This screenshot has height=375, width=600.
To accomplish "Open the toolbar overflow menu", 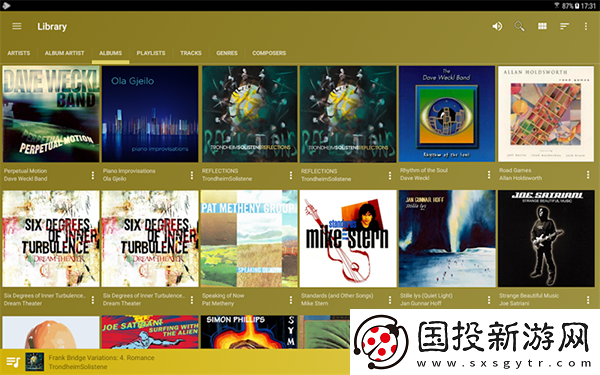I will (x=586, y=26).
